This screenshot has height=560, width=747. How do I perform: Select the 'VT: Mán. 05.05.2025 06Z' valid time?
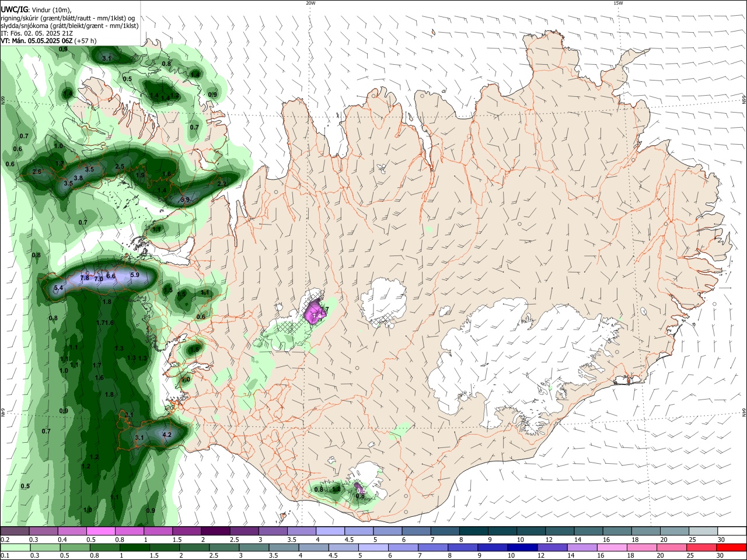37,41
